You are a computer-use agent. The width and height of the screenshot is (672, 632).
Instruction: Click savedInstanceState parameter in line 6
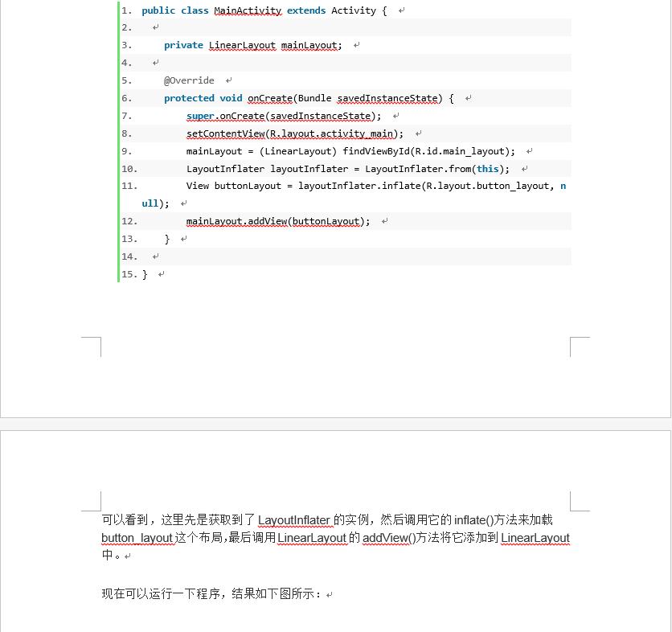pyautogui.click(x=389, y=98)
